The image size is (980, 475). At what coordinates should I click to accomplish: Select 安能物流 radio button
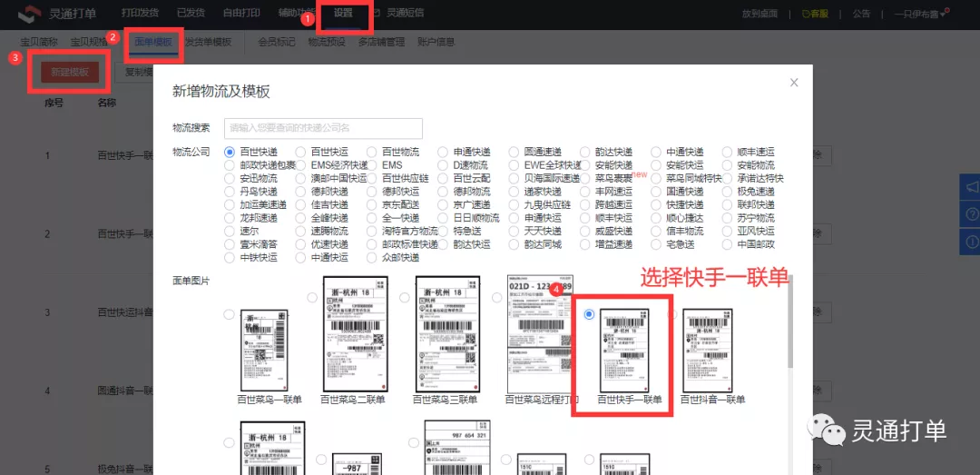click(728, 165)
